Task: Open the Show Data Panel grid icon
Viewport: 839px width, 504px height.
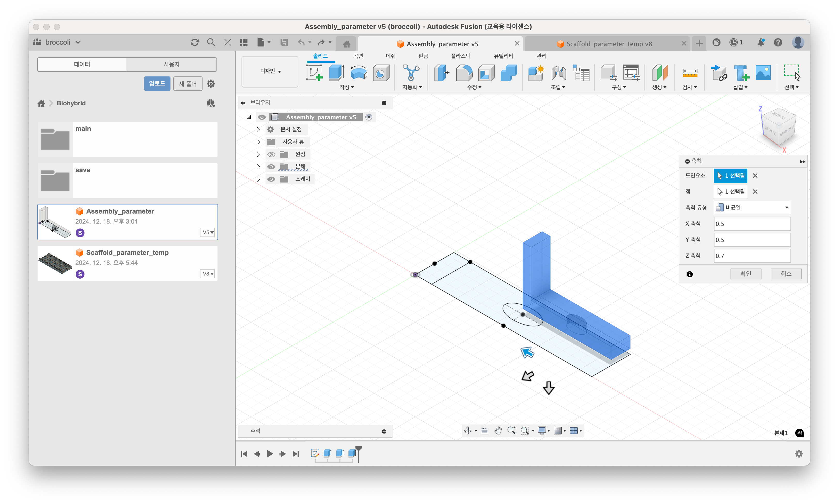Action: [x=244, y=42]
